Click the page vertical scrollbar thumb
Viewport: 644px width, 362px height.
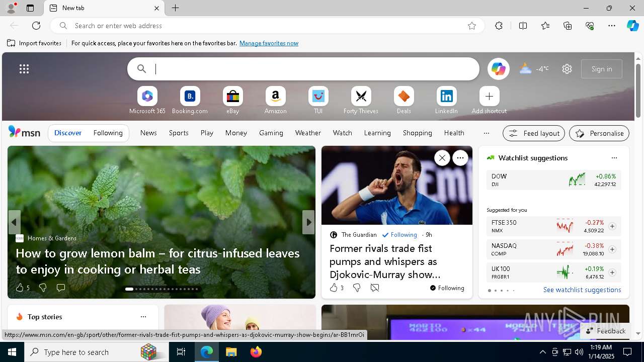click(x=638, y=90)
